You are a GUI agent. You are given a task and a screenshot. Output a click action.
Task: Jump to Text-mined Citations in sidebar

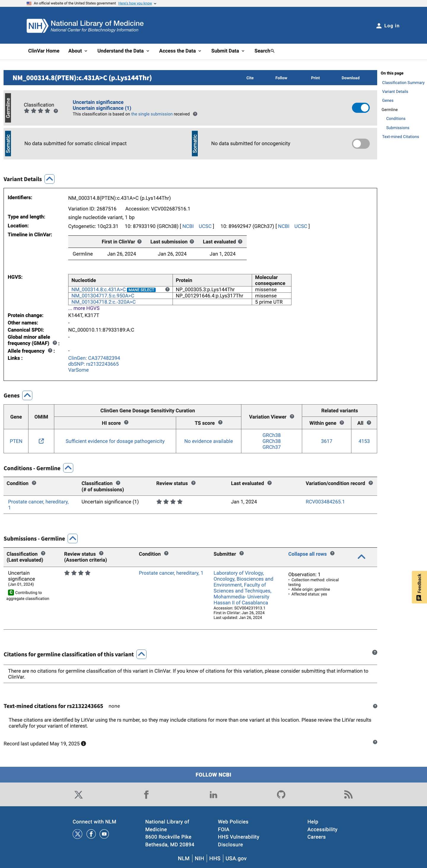400,137
